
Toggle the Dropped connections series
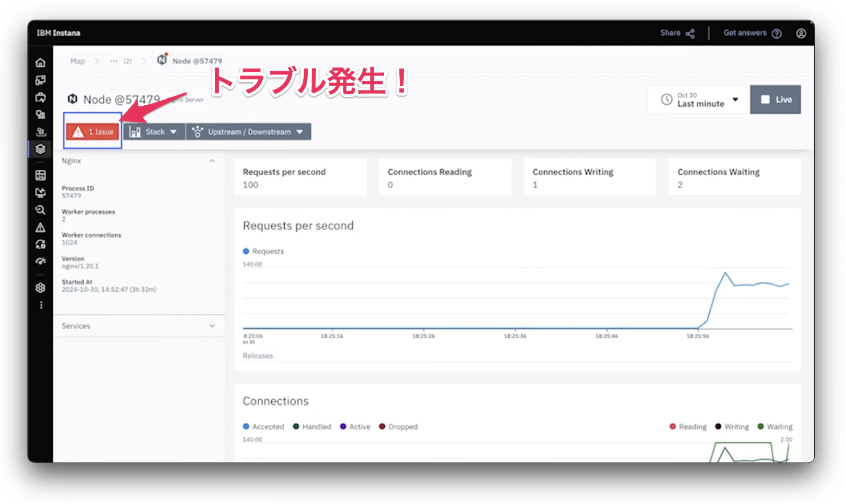(398, 426)
